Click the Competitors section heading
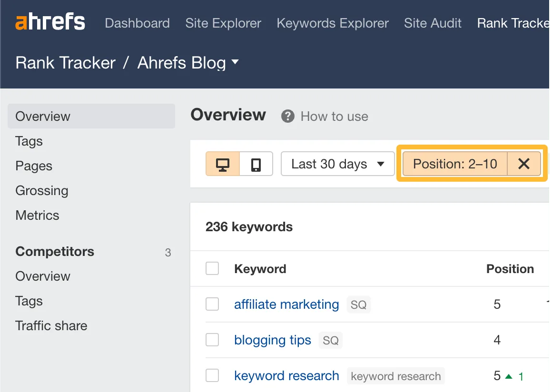Screen dimensions: 552x392 point(55,251)
